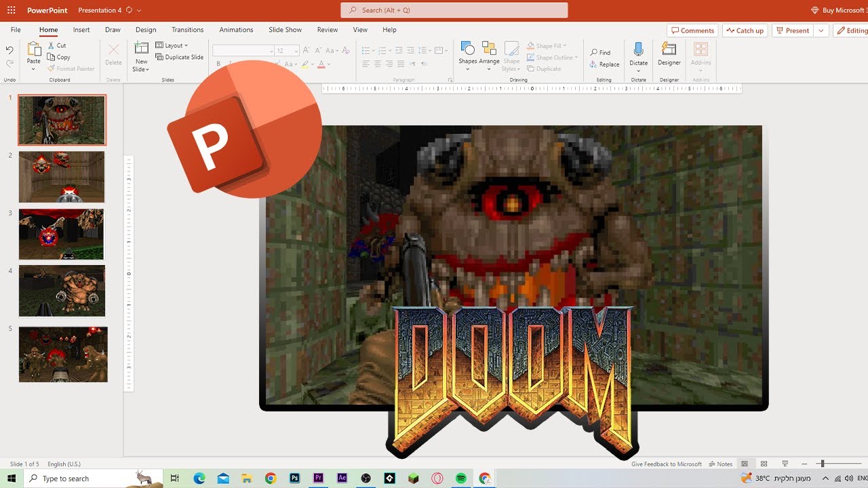Screen dimensions: 868x488
Task: Open the Help tab
Action: click(x=389, y=30)
